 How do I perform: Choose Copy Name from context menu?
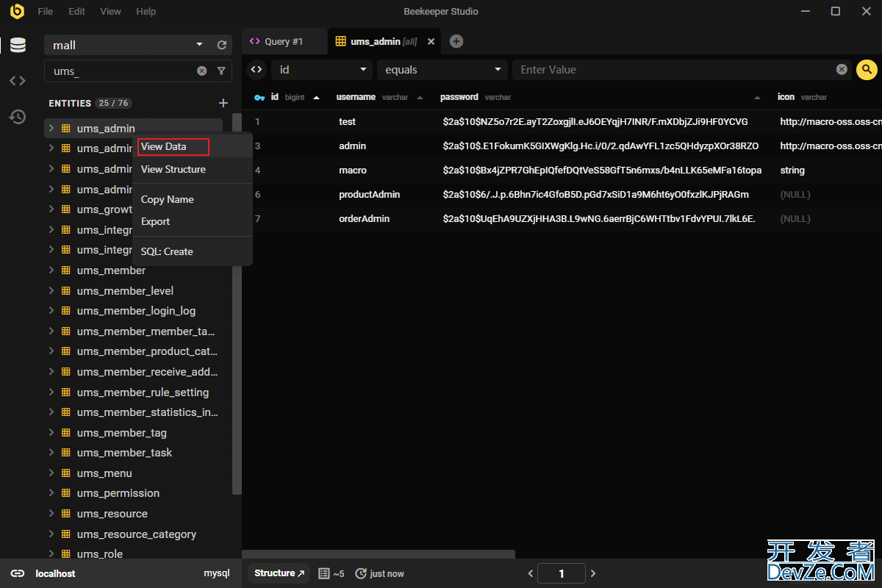tap(193, 199)
